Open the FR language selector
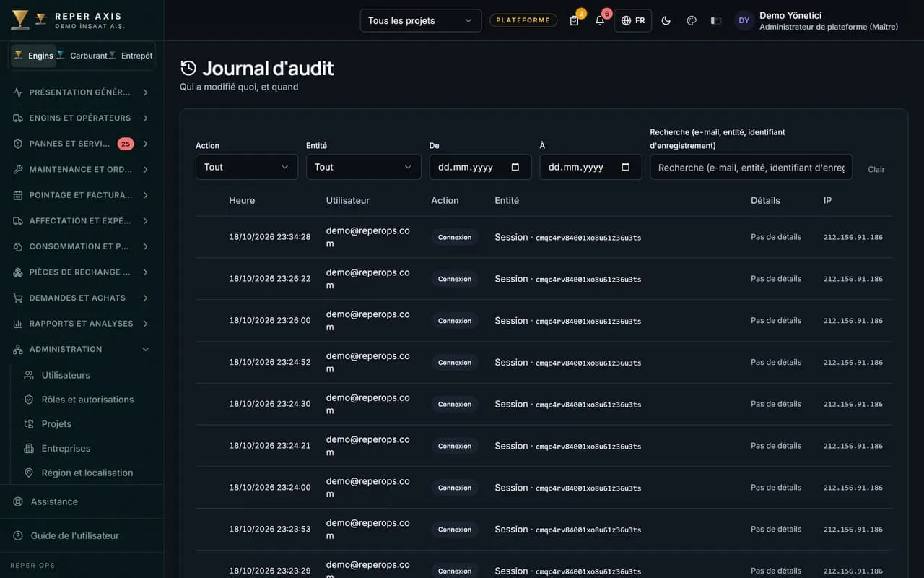 coord(633,20)
